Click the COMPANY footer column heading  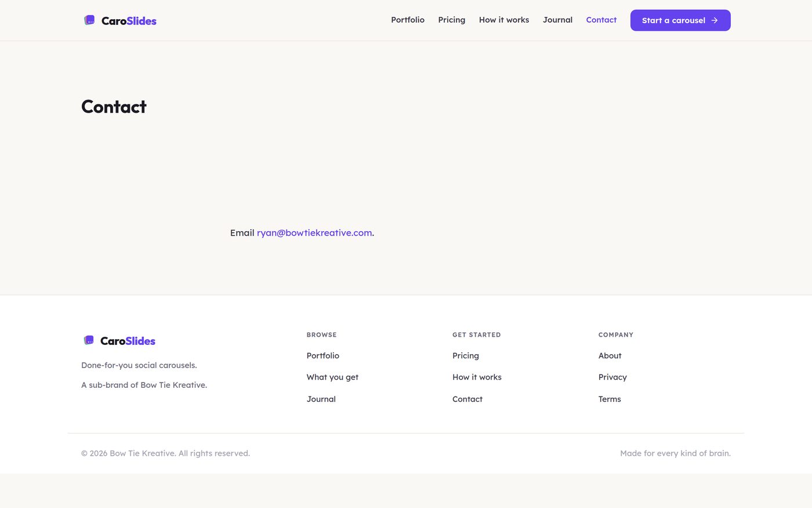(x=616, y=335)
